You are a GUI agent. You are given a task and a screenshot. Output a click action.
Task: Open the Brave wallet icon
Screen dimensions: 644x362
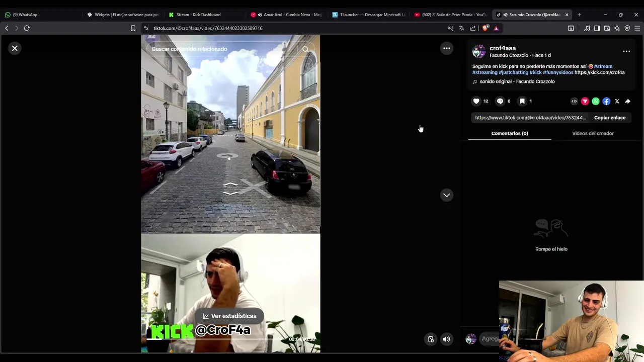[607, 28]
